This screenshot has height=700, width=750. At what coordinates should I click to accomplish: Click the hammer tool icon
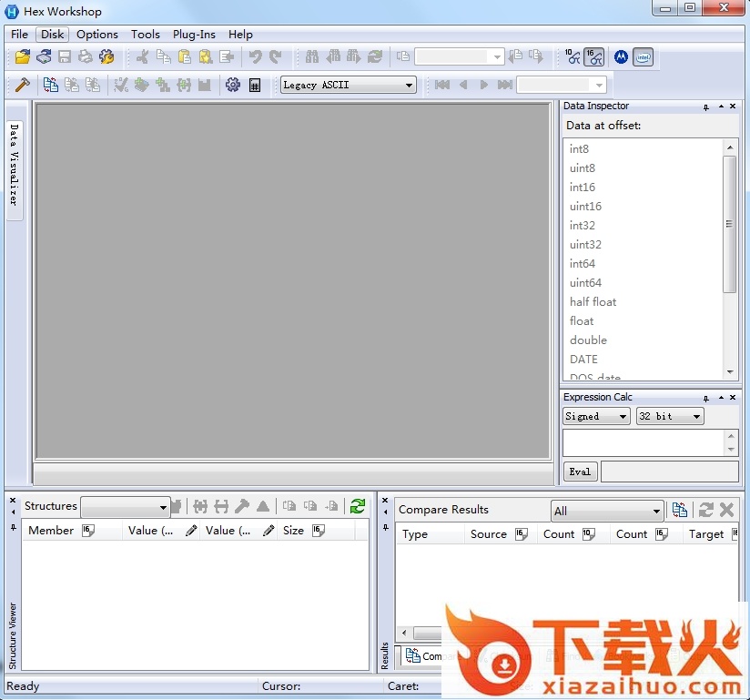point(22,85)
